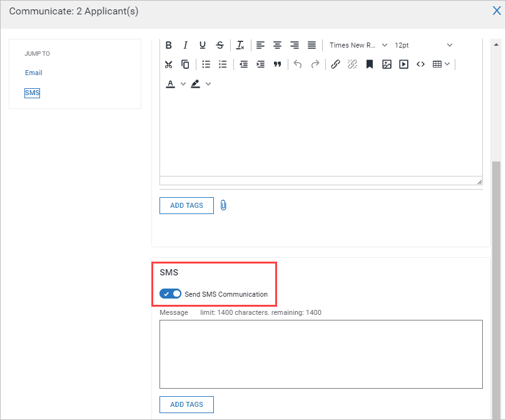Image resolution: width=506 pixels, height=420 pixels.
Task: Open source code view
Action: point(420,64)
